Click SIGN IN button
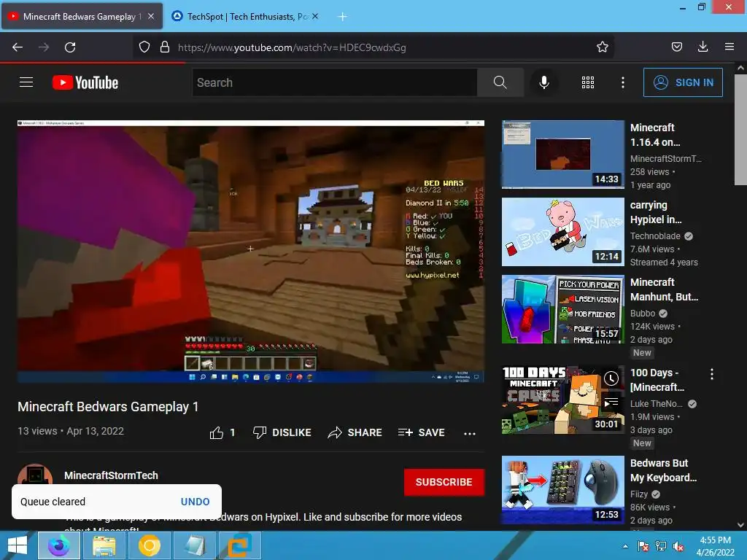 point(683,82)
